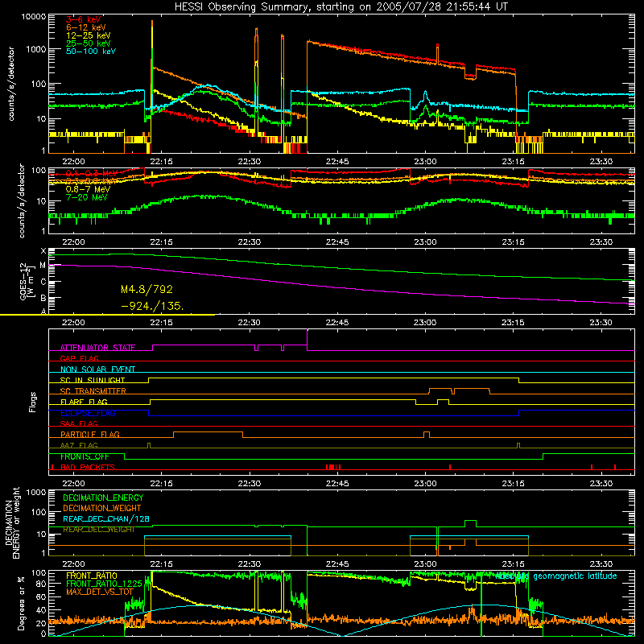Click the M class tick on GOES axis
The image size is (644, 644).
[43, 266]
